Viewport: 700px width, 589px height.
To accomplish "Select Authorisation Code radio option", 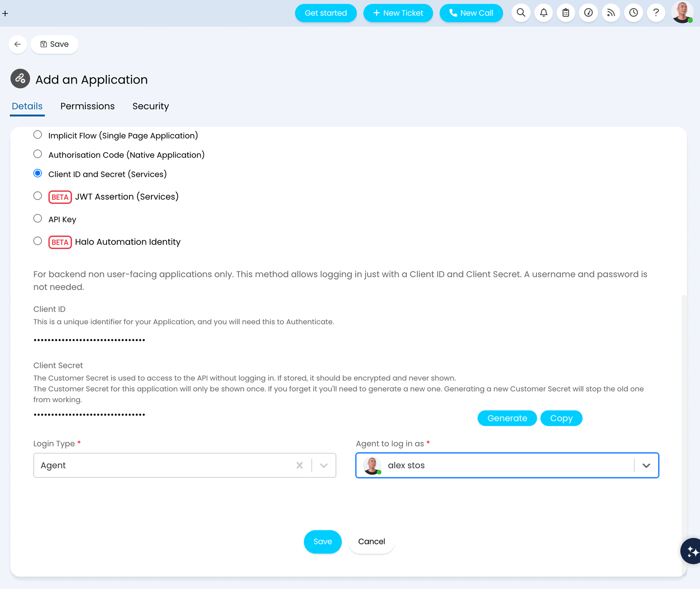I will [38, 154].
